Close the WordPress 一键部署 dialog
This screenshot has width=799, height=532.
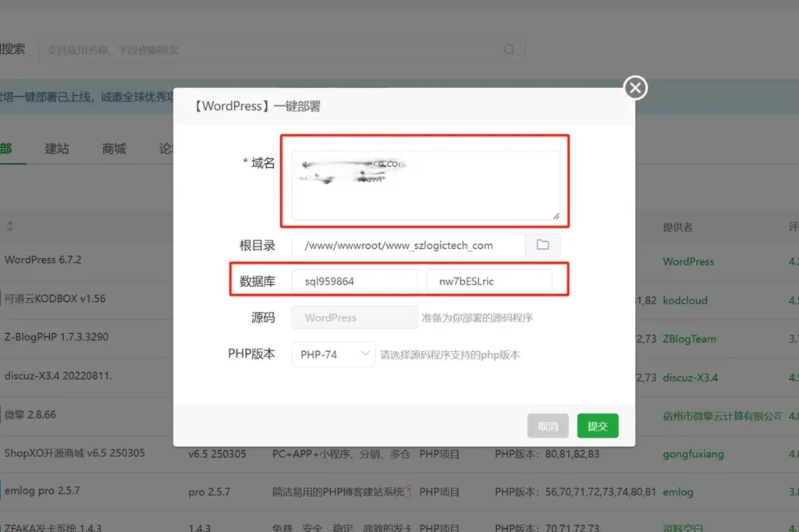pos(634,88)
